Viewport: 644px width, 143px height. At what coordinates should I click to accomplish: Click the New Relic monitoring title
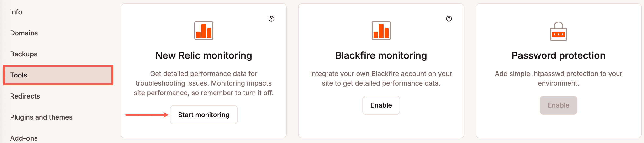click(204, 55)
